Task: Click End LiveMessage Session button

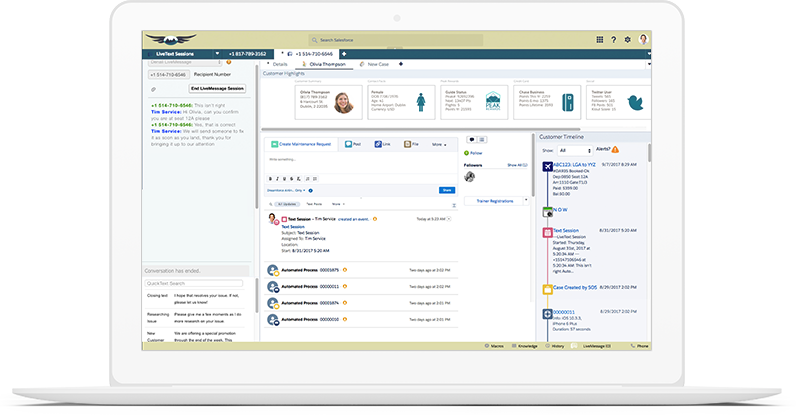Action: coord(217,88)
